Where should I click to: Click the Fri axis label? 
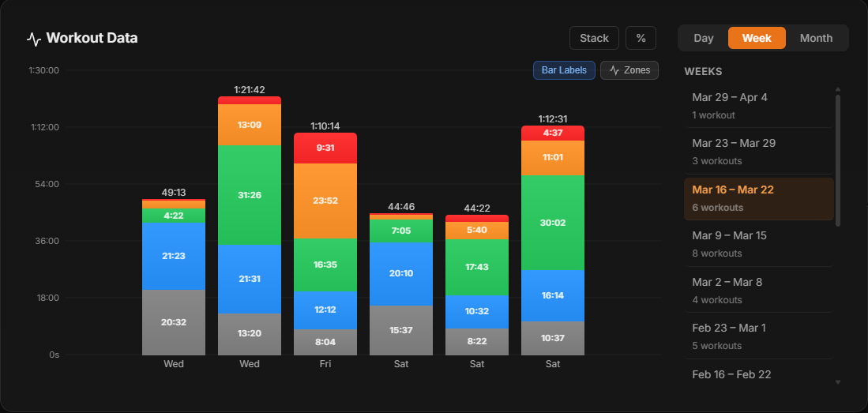pos(325,364)
